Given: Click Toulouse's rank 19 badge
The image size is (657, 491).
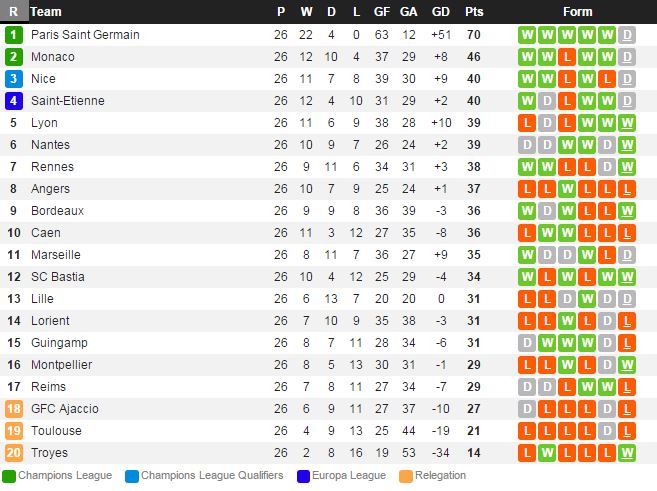Looking at the screenshot, I should coord(13,431).
